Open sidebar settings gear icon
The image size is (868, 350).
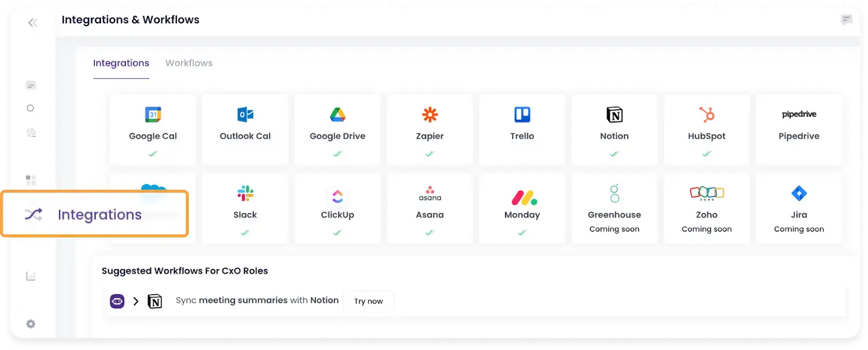point(31,324)
